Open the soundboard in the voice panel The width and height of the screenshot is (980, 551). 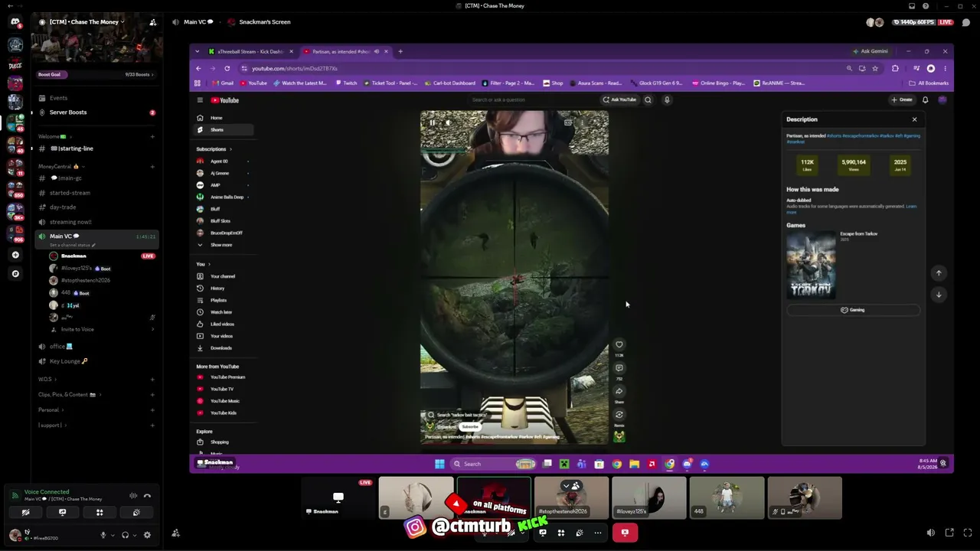pyautogui.click(x=136, y=513)
